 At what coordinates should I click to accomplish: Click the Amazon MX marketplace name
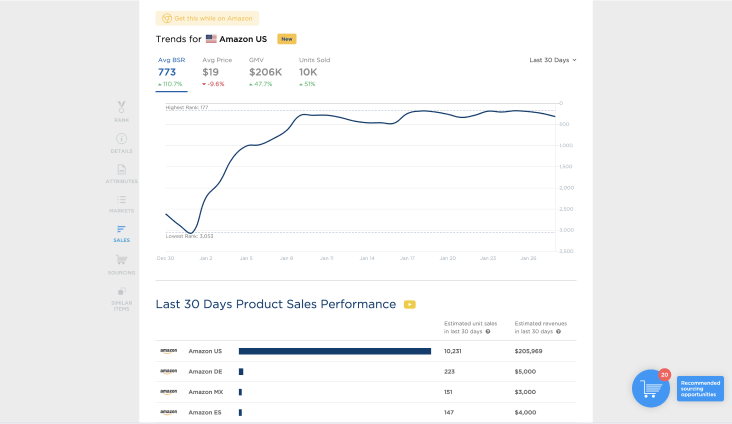coord(205,392)
